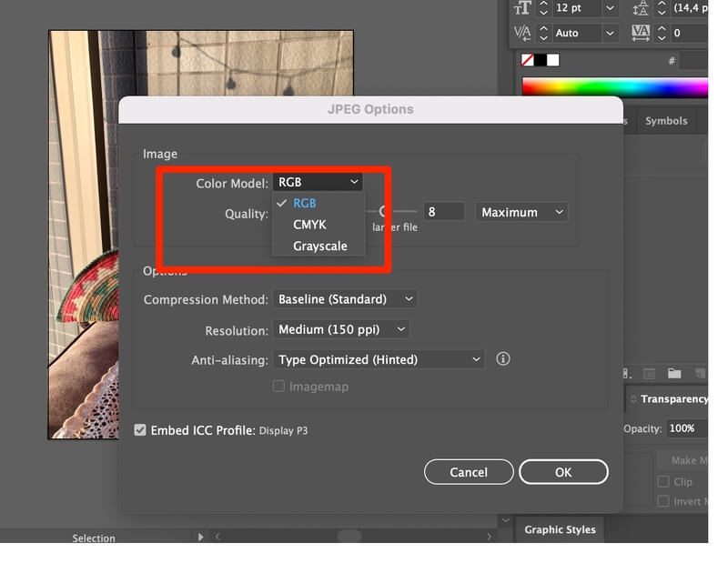Click the grid swatch icon near panel bottom

pos(651,374)
